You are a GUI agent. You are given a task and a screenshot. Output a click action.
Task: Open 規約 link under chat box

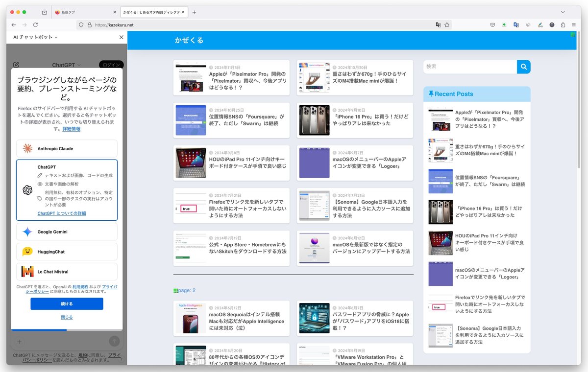tap(83, 355)
